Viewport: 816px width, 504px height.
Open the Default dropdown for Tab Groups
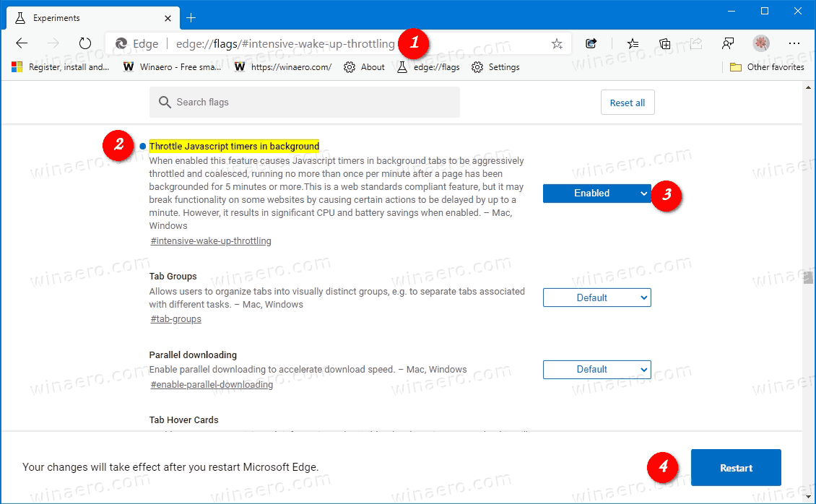click(x=596, y=297)
